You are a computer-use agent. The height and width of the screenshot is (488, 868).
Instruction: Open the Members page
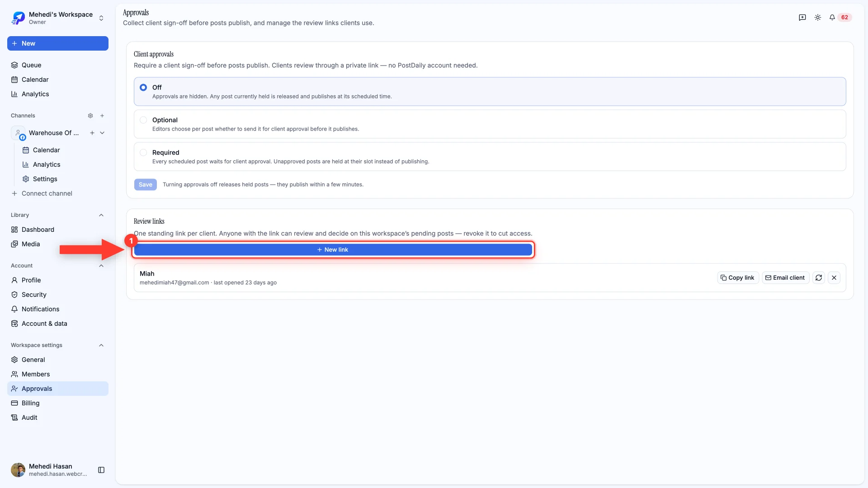tap(58, 374)
